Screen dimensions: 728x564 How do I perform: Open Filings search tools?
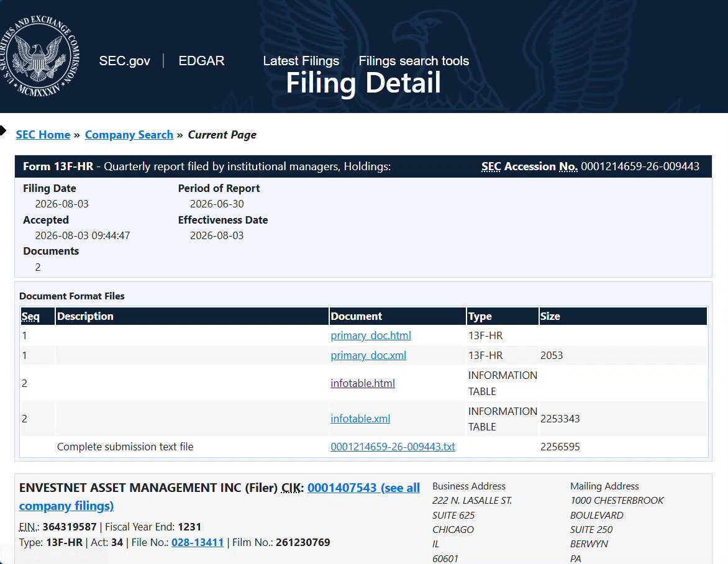(414, 61)
